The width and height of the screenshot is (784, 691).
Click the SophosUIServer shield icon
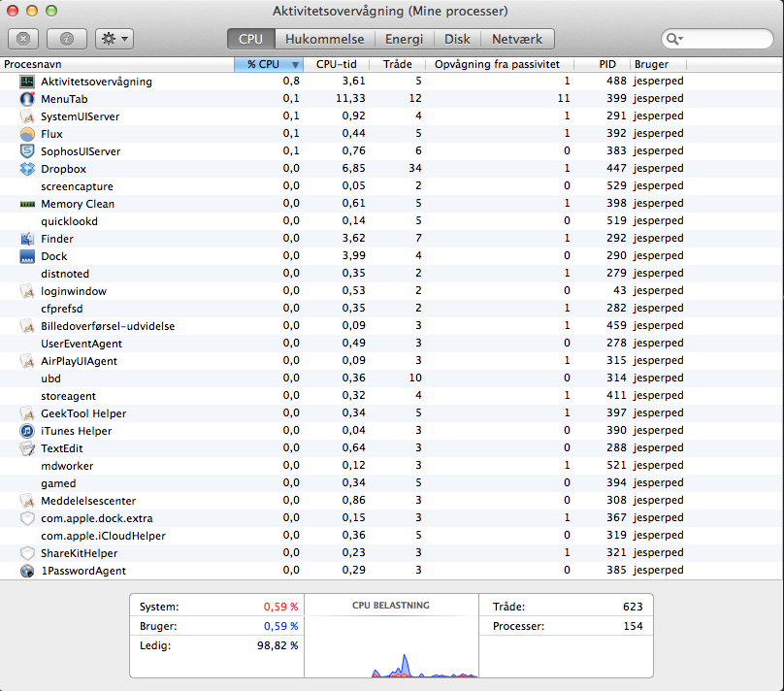click(x=27, y=151)
